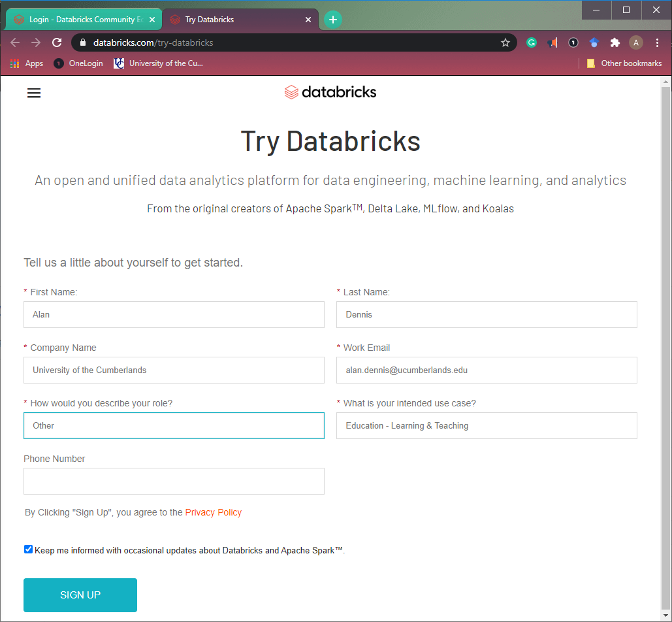Uncheck the Databricks updates subscription checkbox
The width and height of the screenshot is (672, 622).
tap(28, 549)
